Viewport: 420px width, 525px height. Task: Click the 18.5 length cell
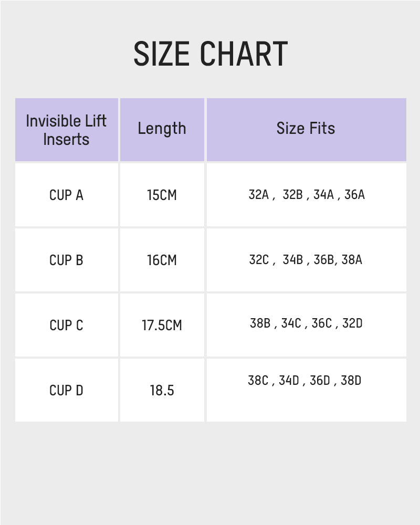162,391
